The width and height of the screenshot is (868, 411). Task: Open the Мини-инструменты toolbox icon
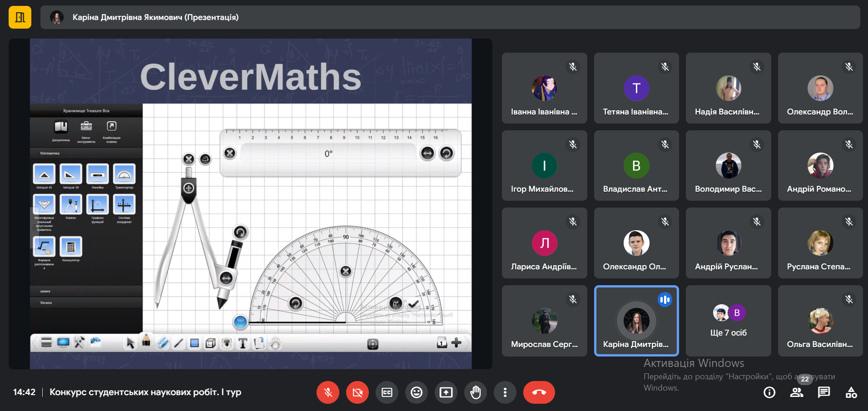pos(86,126)
